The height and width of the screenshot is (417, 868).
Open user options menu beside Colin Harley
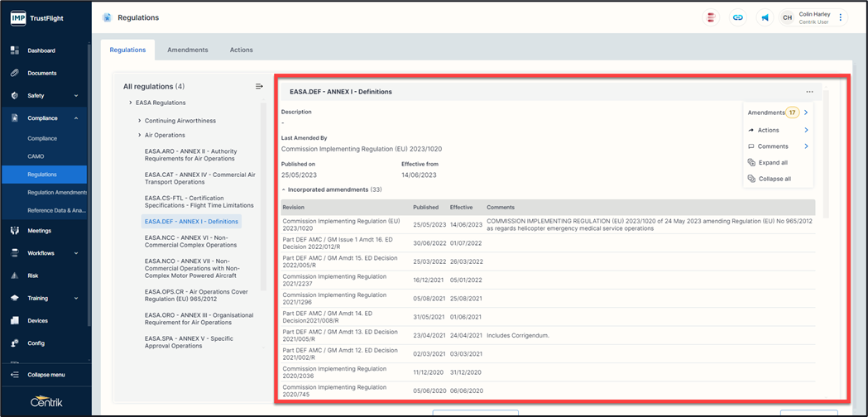point(841,17)
